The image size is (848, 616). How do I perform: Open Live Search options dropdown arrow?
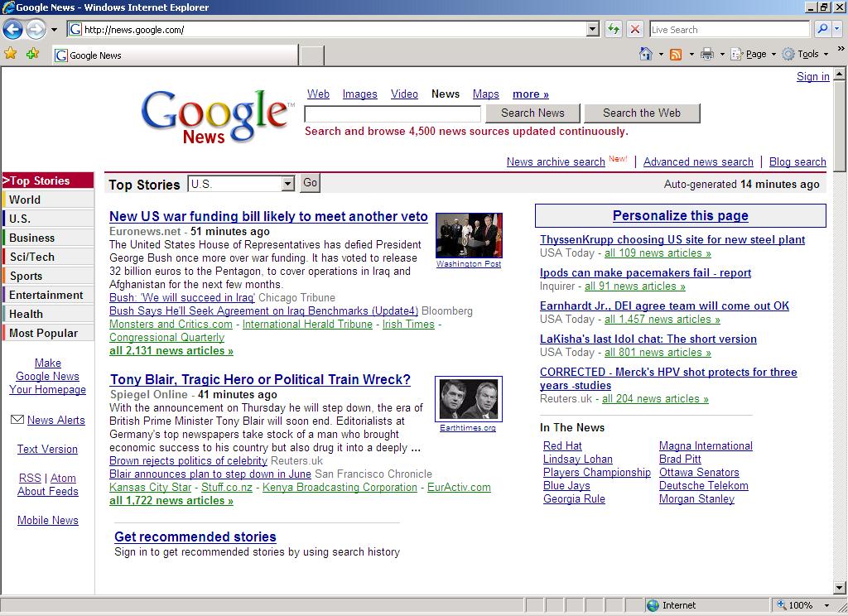click(837, 29)
